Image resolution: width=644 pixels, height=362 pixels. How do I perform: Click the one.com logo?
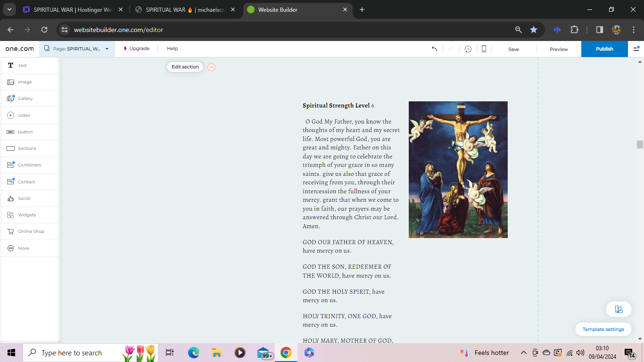click(20, 49)
